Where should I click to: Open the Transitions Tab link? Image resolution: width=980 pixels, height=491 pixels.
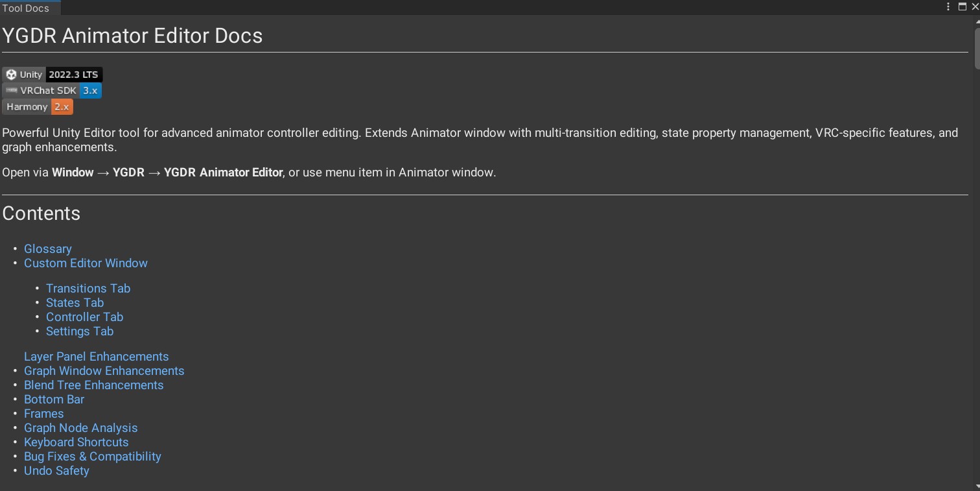(88, 289)
